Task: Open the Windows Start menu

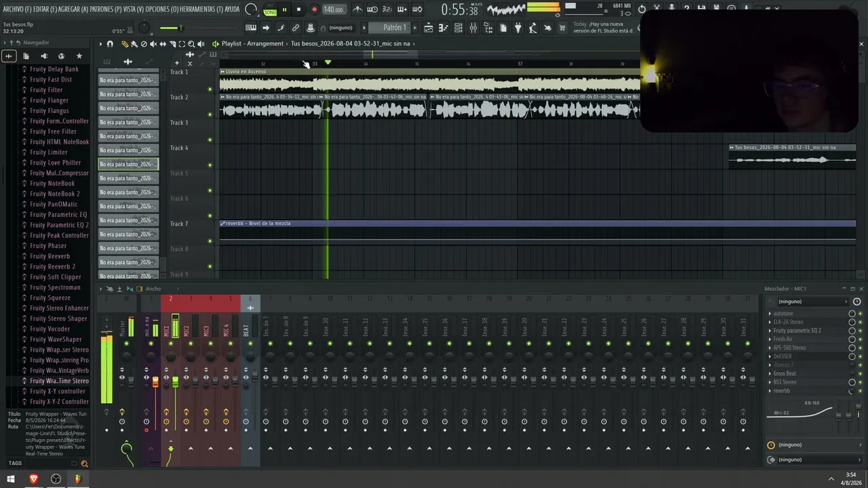Action: 11,479
